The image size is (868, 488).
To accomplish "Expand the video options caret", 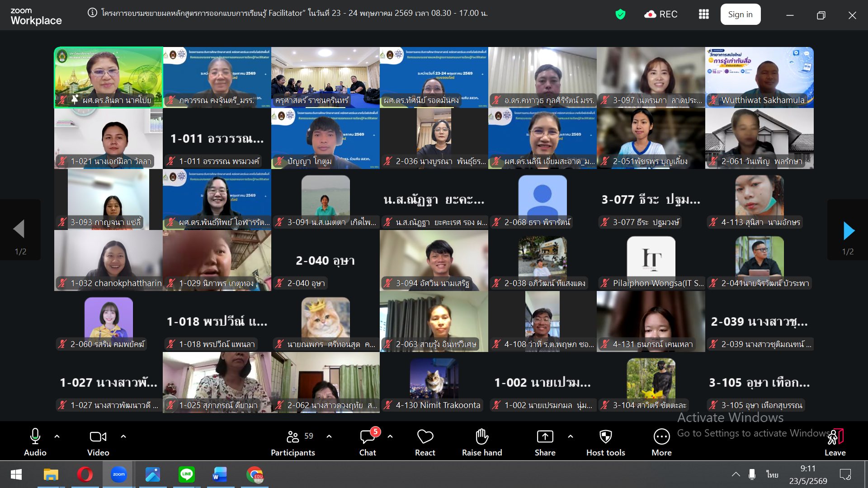I will 123,436.
